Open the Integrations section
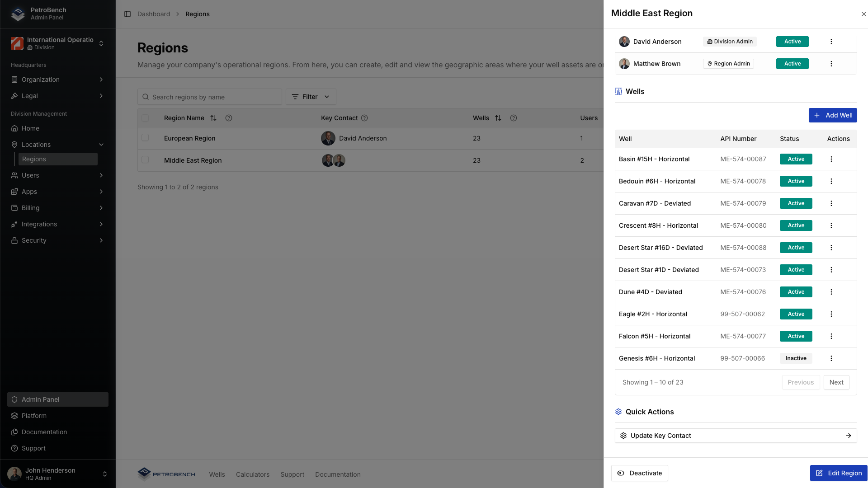Viewport: 868px width, 488px height. (x=39, y=224)
